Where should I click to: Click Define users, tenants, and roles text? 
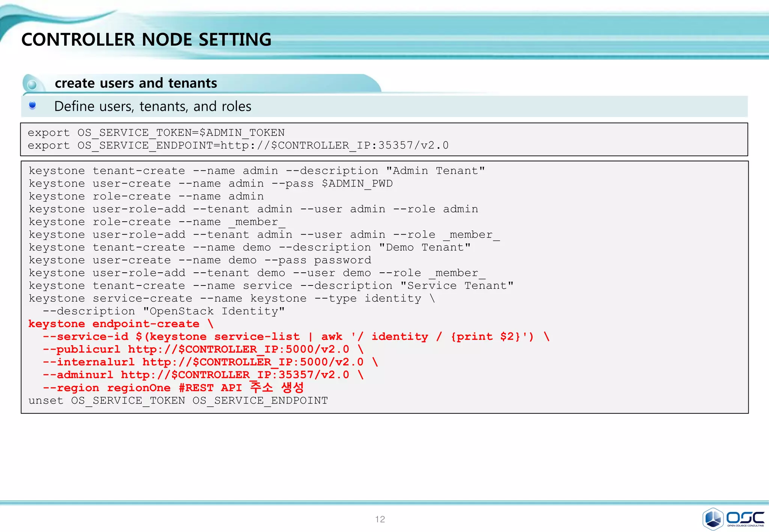tap(152, 107)
